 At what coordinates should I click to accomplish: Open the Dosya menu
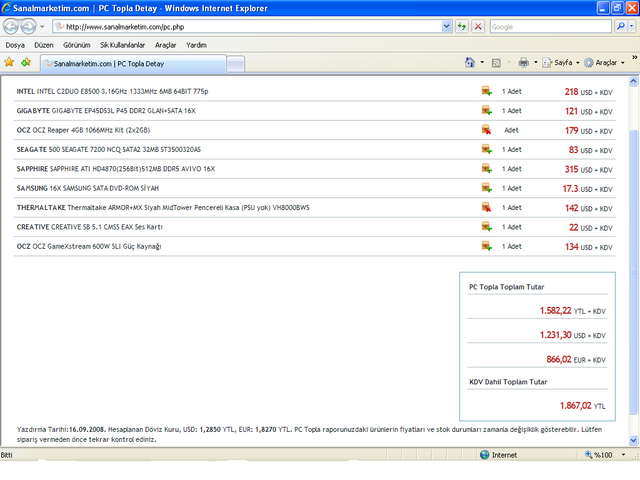click(x=15, y=45)
